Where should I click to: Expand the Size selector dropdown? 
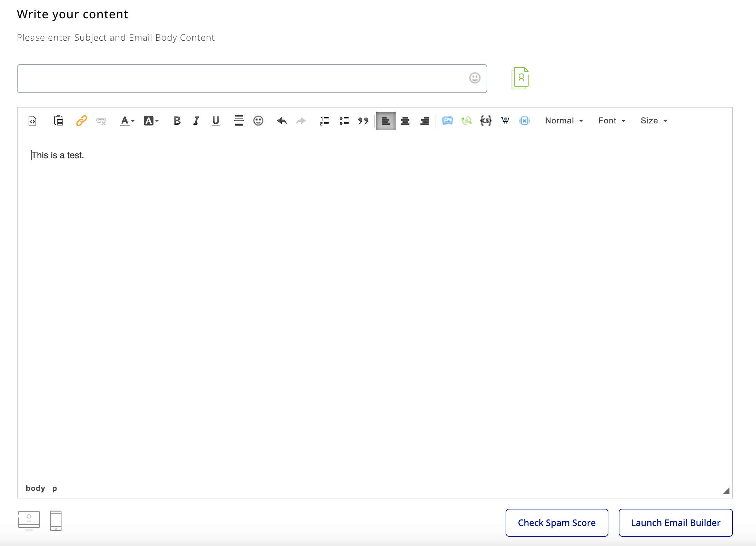click(653, 121)
